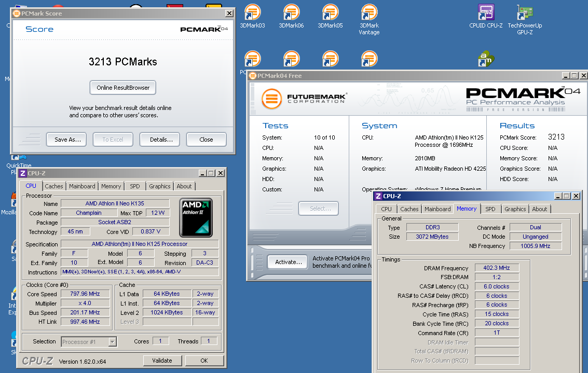Select CPU tab in right CPU-Z window

click(386, 209)
